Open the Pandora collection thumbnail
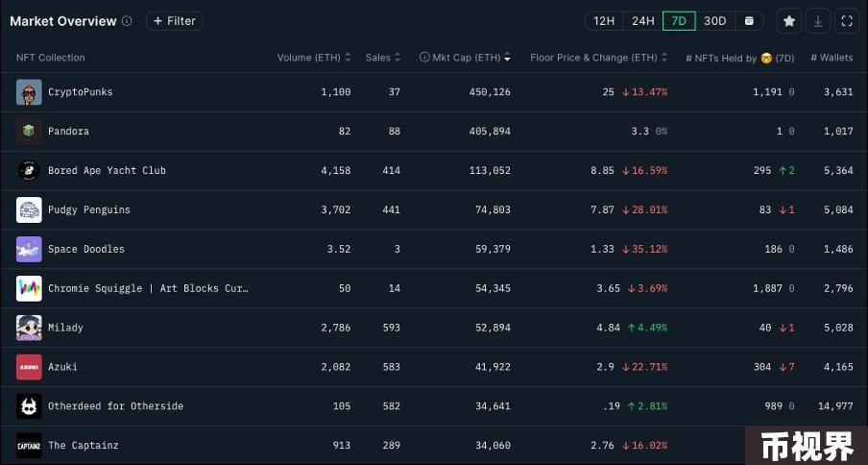 click(x=29, y=132)
